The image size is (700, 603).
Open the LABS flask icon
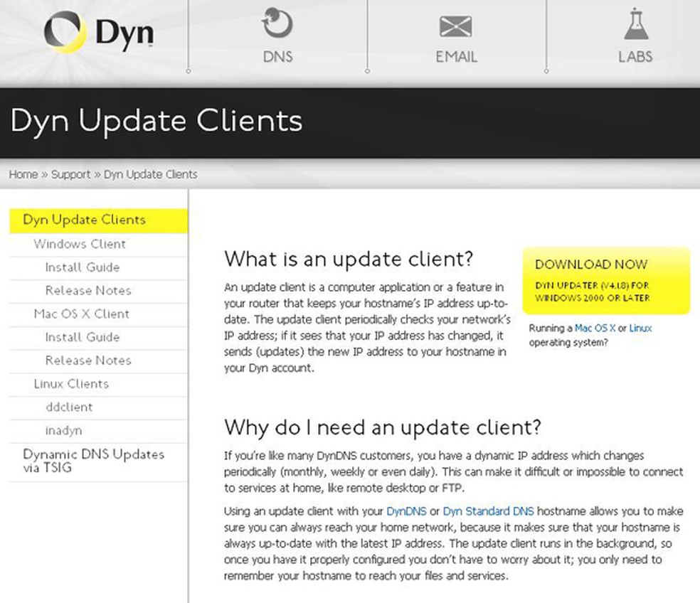635,25
